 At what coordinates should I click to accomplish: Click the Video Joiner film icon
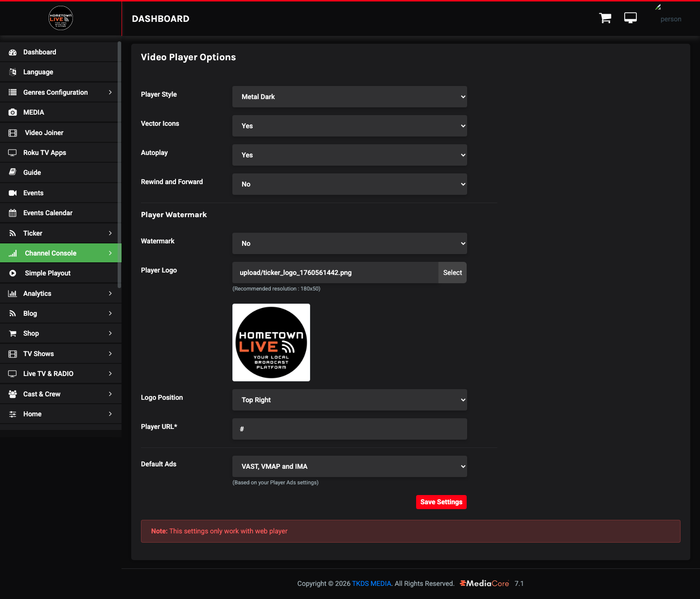pyautogui.click(x=13, y=133)
